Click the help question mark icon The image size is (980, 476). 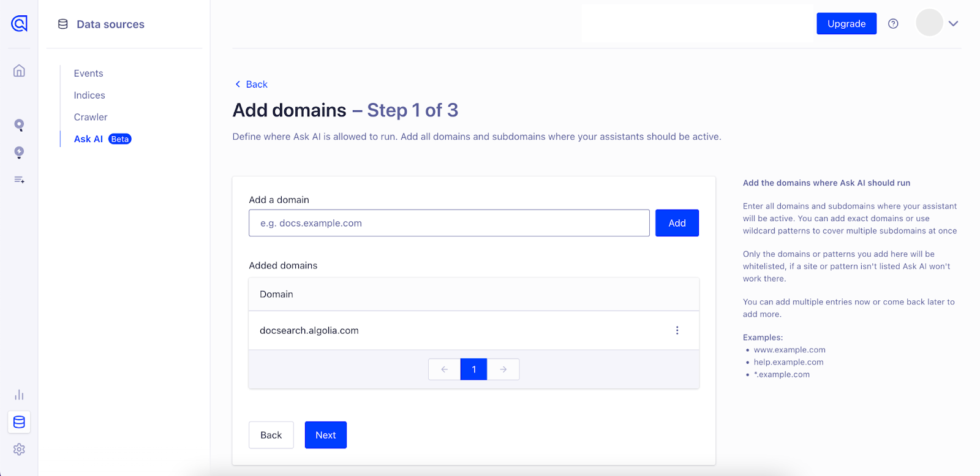point(893,24)
